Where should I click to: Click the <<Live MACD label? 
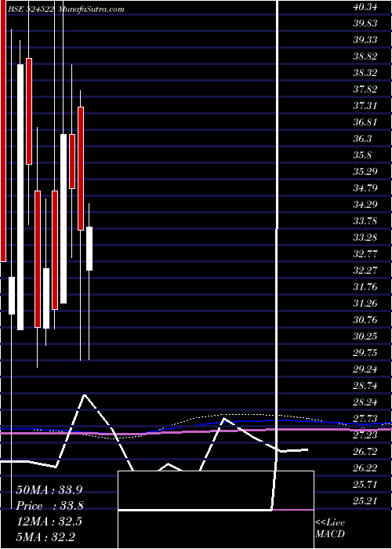pos(330,529)
